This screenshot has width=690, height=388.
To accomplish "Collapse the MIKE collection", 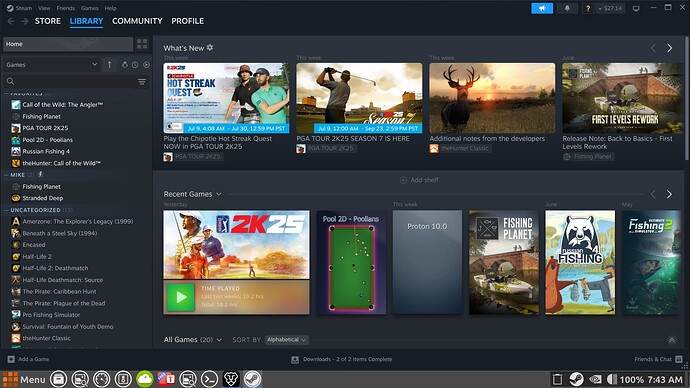I will click(x=6, y=175).
